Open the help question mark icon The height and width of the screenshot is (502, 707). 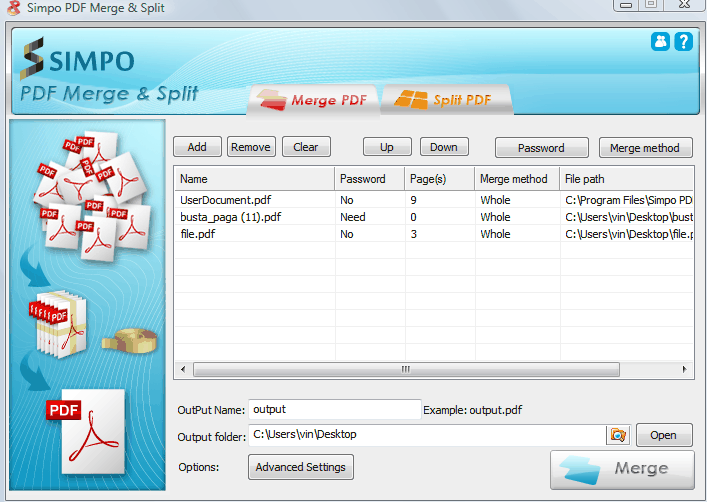tap(684, 41)
